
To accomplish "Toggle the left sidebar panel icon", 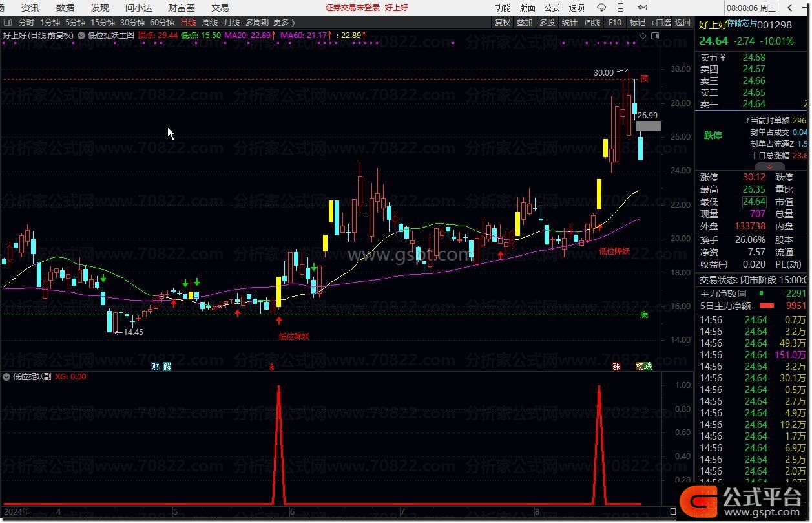I will pos(8,22).
